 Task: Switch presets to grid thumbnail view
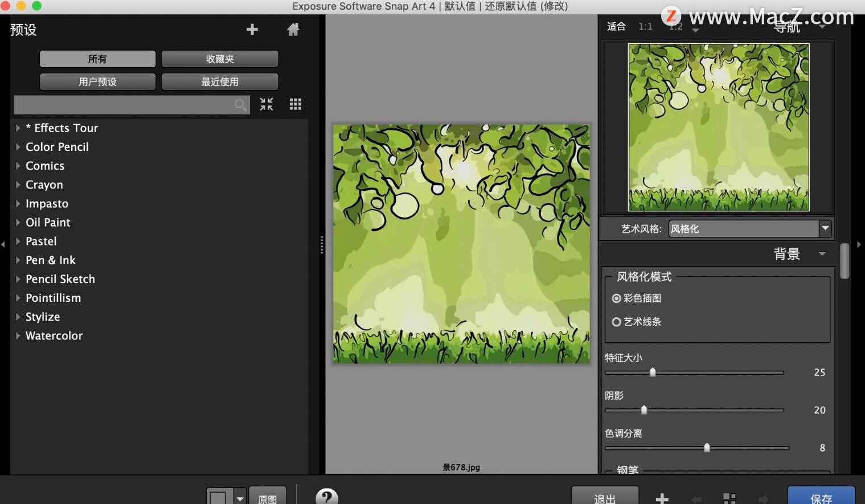[296, 104]
